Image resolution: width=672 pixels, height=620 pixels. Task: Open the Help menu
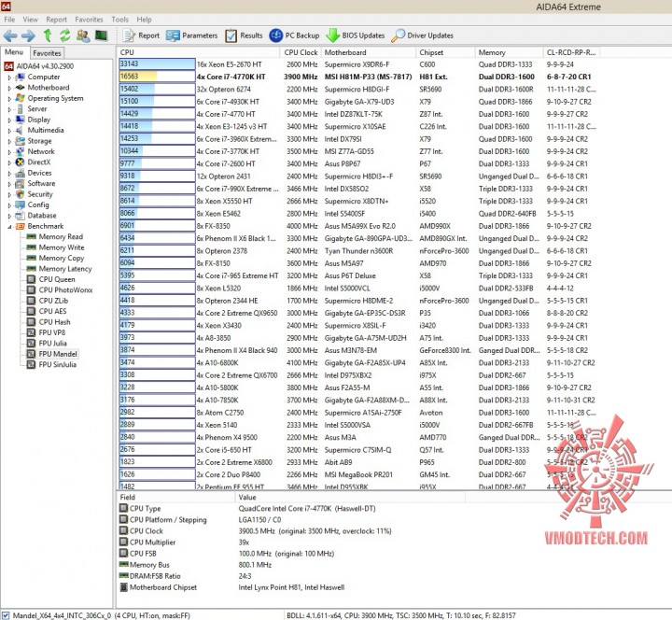[x=145, y=20]
